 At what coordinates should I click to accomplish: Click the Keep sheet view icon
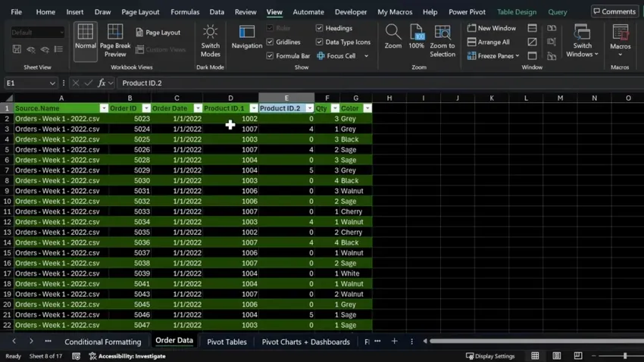point(17,49)
